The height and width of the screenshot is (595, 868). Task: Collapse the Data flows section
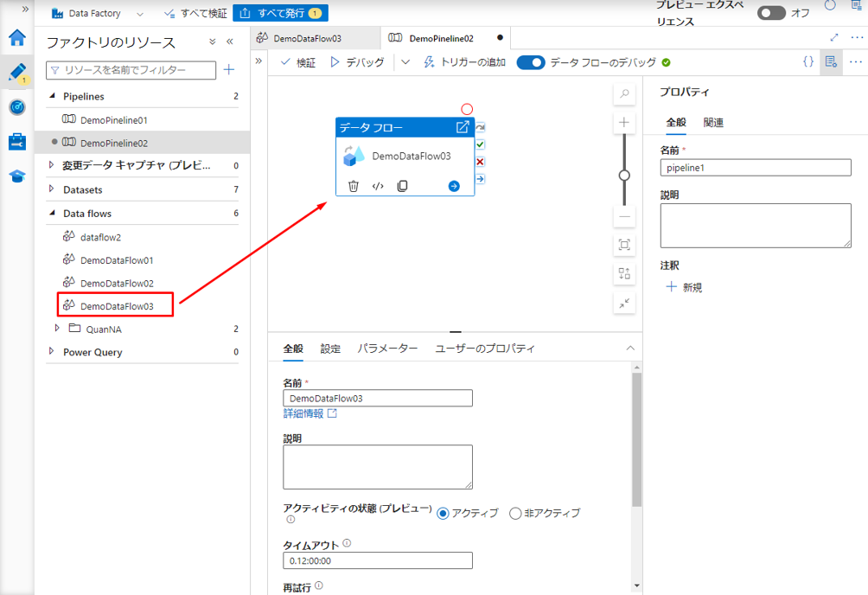point(52,213)
